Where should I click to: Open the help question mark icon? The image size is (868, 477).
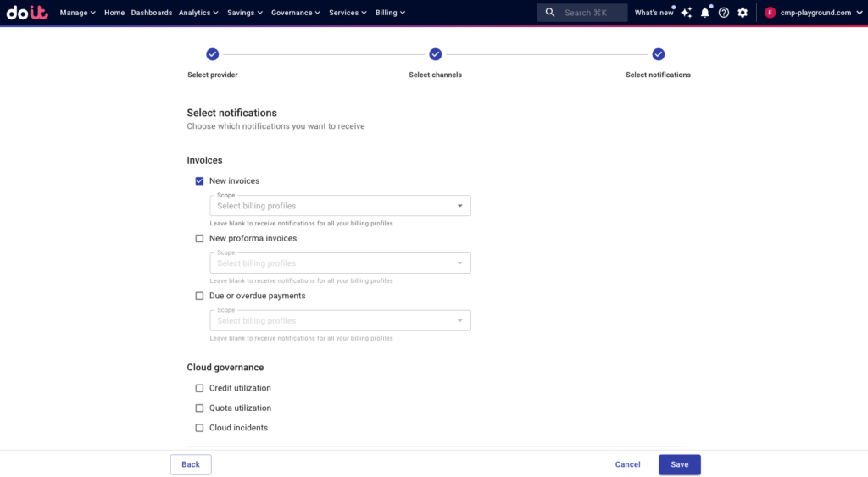click(x=724, y=13)
